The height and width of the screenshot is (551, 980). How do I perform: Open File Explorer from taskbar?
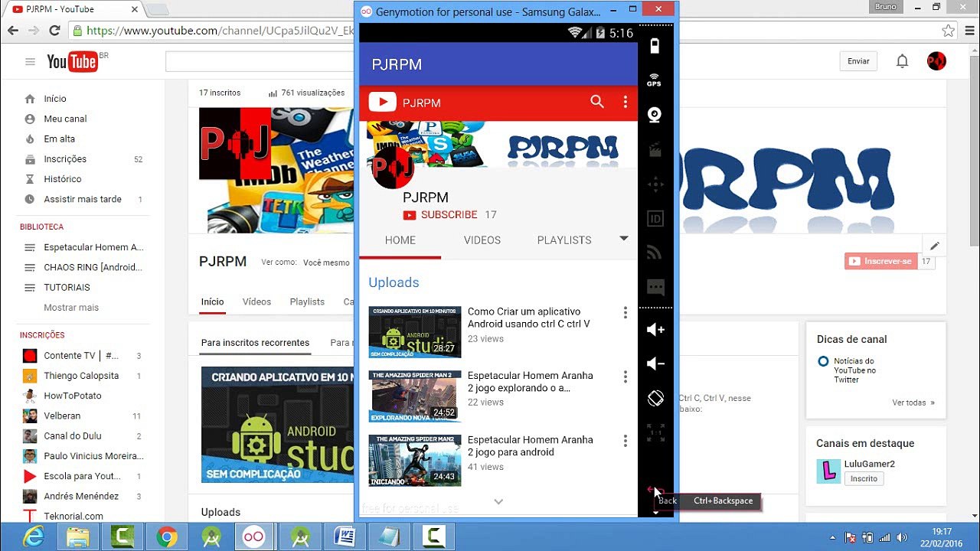point(78,537)
